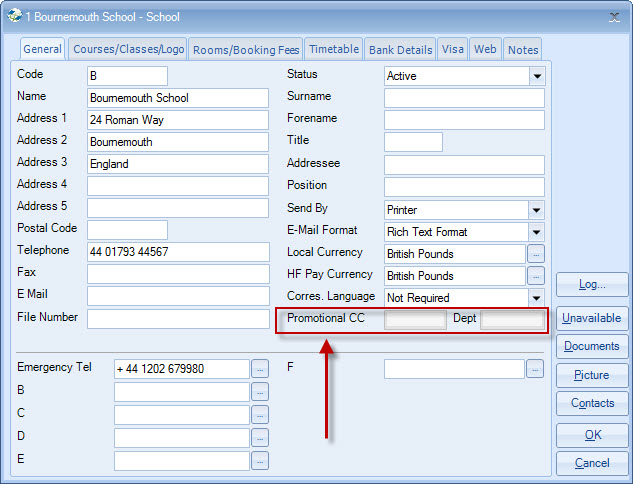Open the Corres. Language dropdown
Screen dimensions: 633x484
click(537, 298)
